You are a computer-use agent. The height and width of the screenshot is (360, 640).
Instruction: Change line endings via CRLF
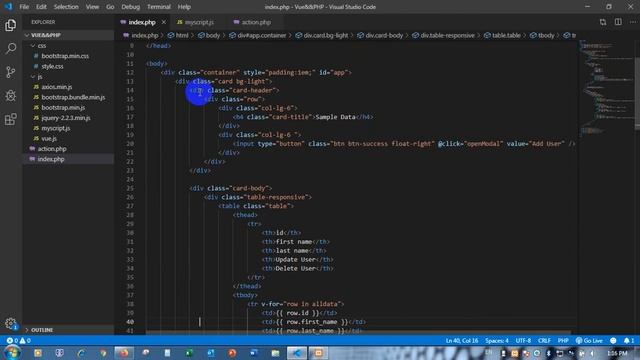click(x=544, y=340)
